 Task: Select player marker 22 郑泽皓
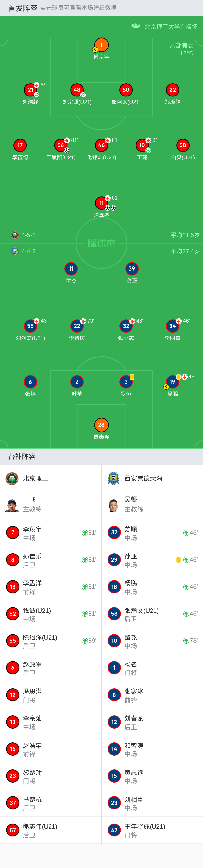173,90
